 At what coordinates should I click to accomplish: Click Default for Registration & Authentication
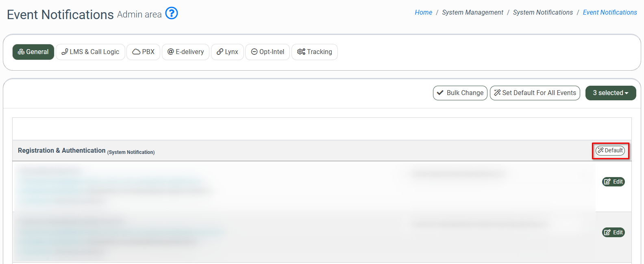click(610, 151)
